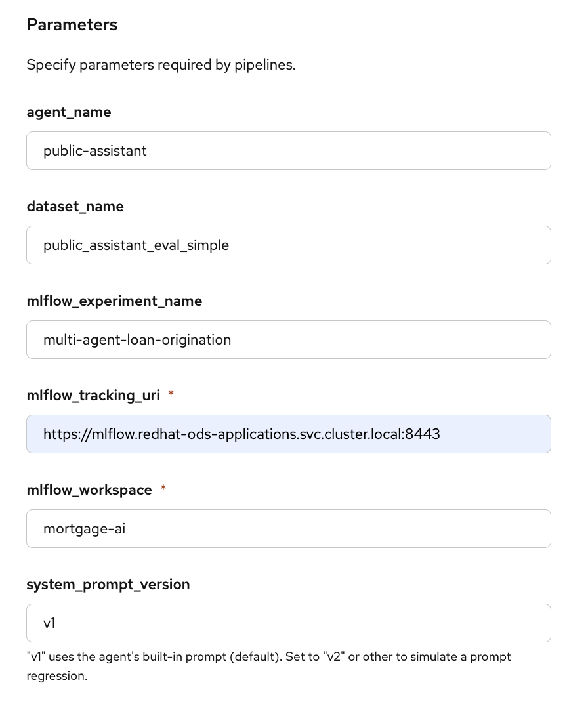Image resolution: width=588 pixels, height=710 pixels.
Task: Click the required asterisk beside mlflow_workspace
Action: (x=163, y=490)
